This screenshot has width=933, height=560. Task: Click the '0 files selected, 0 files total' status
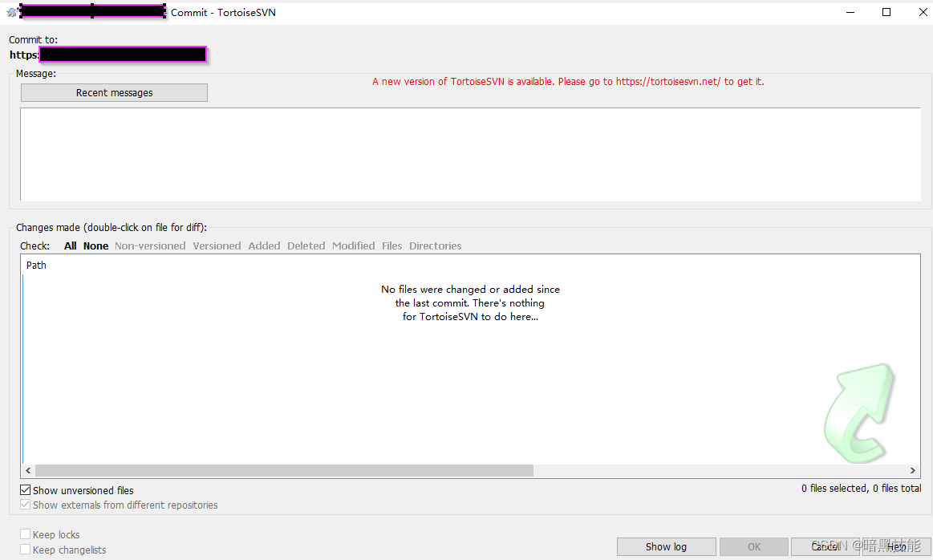(861, 489)
